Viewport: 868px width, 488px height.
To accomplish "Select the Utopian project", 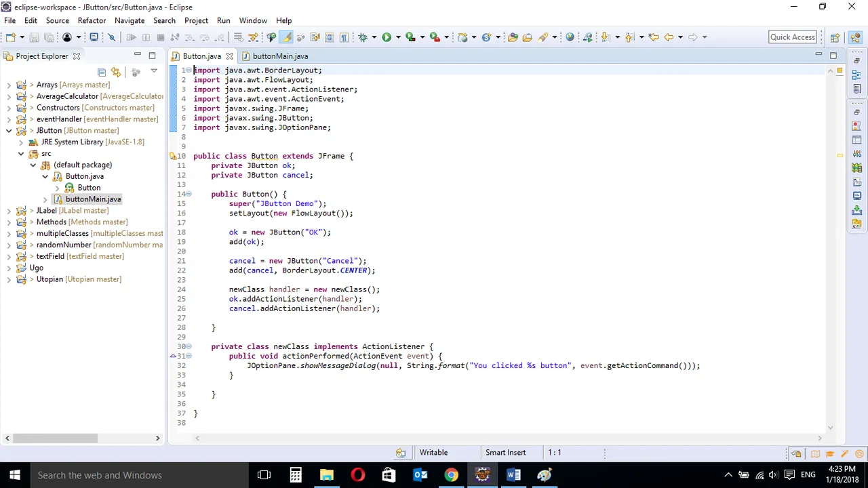I will click(79, 279).
